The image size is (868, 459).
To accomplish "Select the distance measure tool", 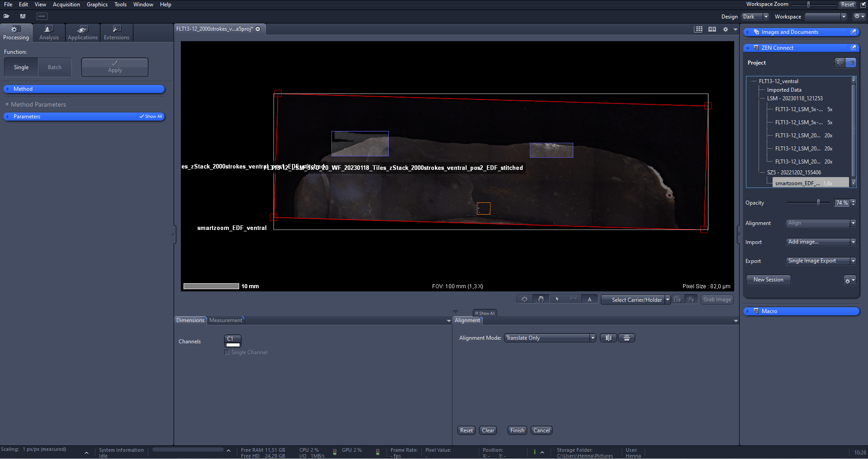I will [573, 299].
